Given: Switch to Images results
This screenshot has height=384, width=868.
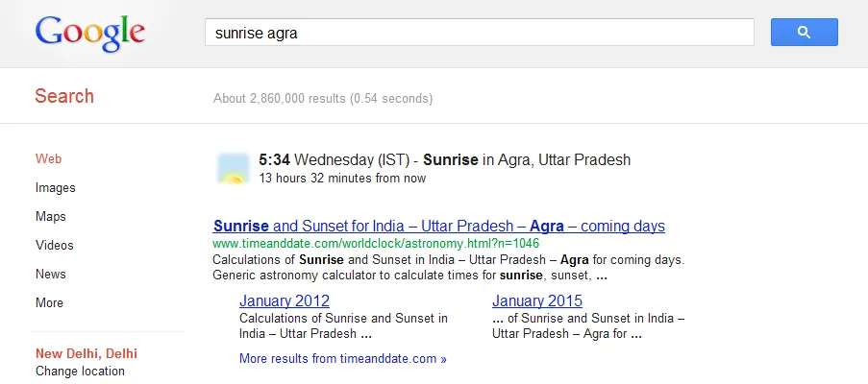Looking at the screenshot, I should pos(55,188).
